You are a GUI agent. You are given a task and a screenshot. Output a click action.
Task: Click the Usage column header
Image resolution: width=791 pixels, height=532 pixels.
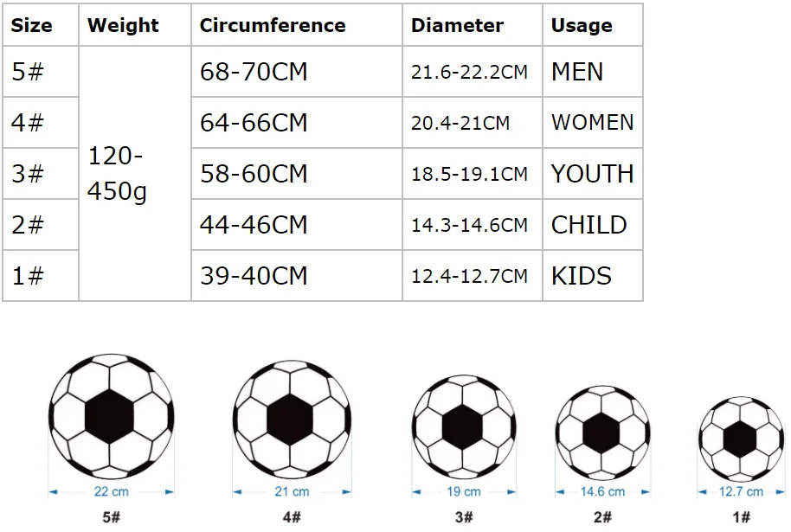tap(582, 26)
